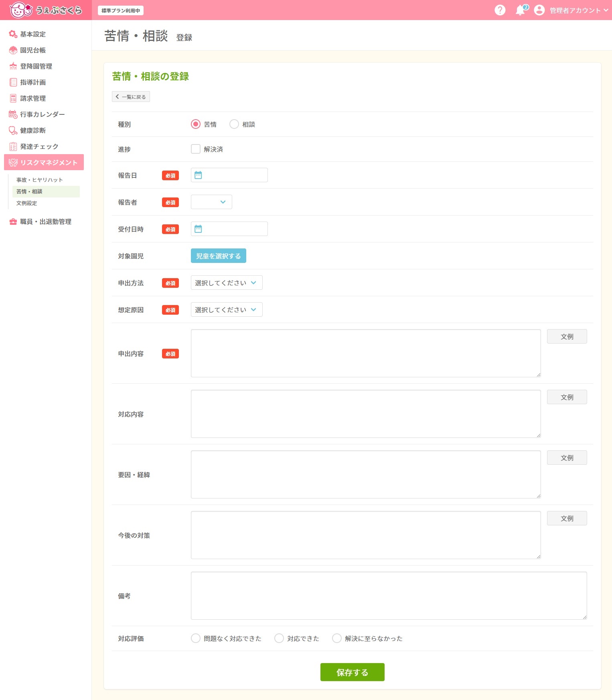Open the help question mark icon
This screenshot has width=612, height=700.
click(x=500, y=10)
